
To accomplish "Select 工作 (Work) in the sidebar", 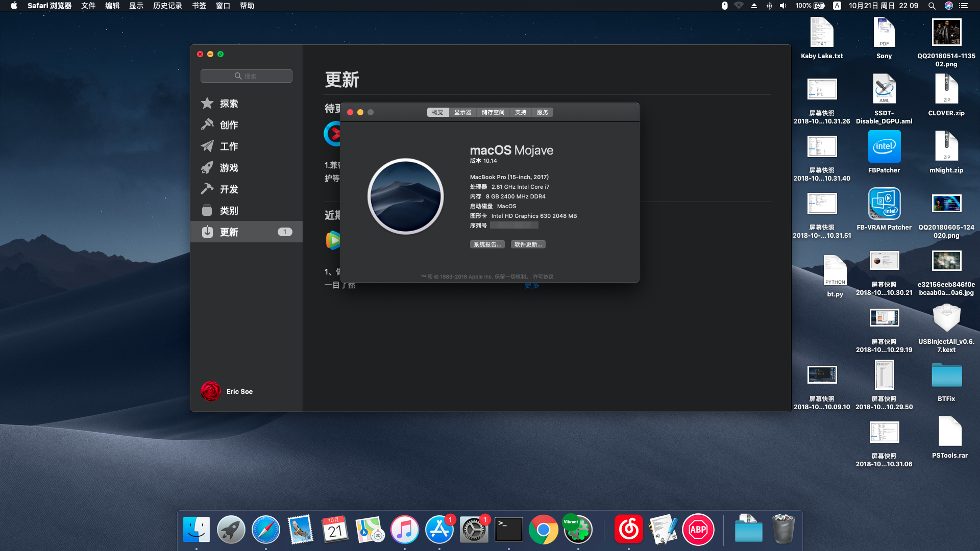I will (x=229, y=146).
